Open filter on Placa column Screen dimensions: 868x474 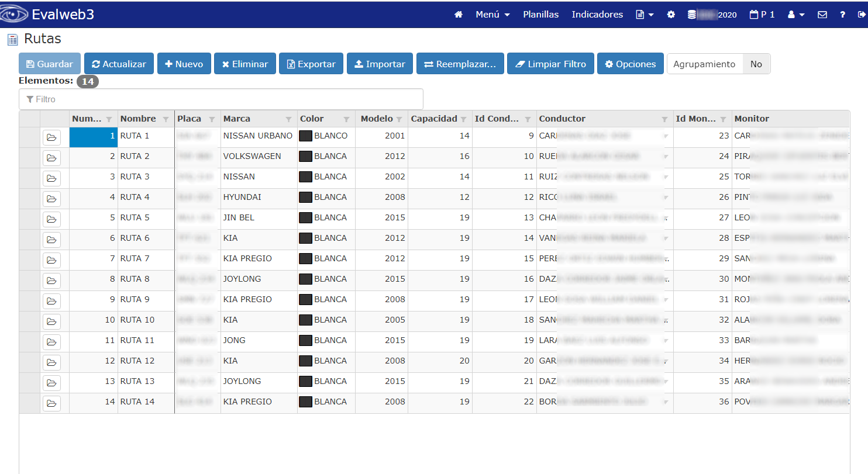click(211, 119)
